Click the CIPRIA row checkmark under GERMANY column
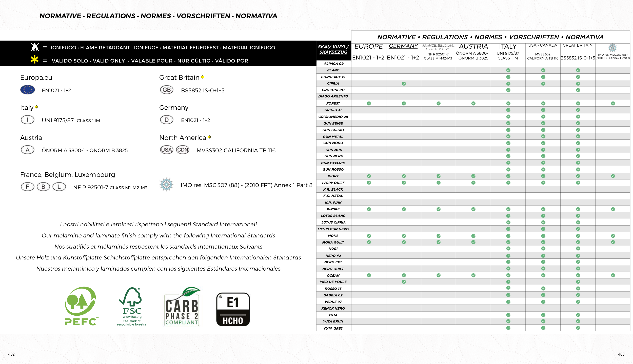633x364 pixels. [x=404, y=84]
